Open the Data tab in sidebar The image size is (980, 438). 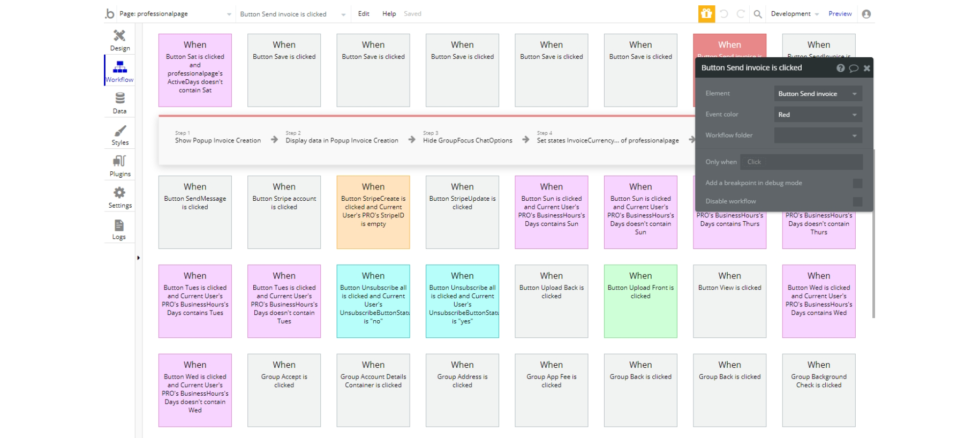click(119, 103)
